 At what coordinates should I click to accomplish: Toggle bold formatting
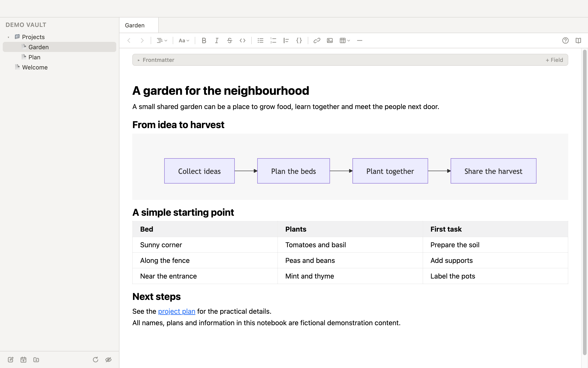204,40
